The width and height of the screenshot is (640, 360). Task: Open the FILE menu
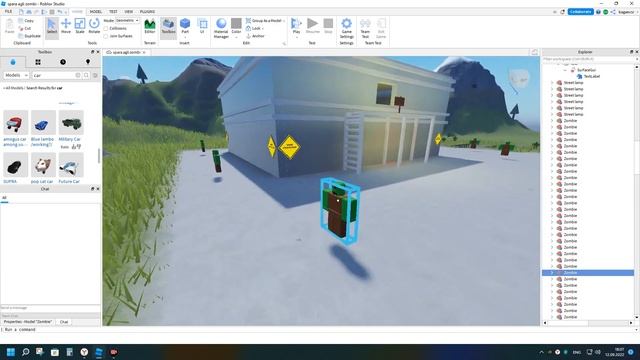[x=9, y=11]
